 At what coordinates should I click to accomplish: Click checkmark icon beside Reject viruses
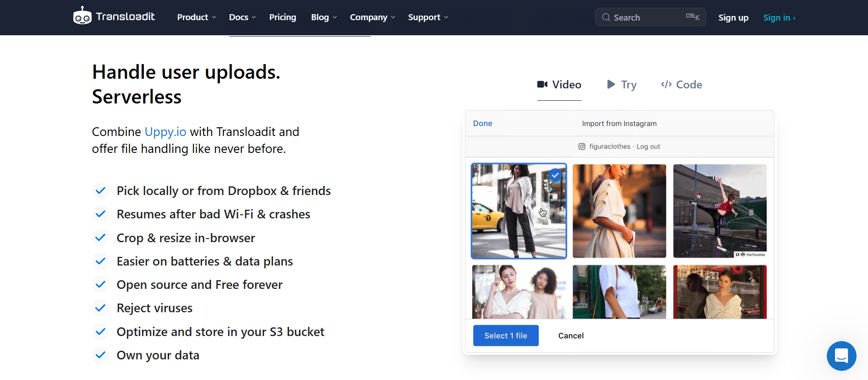[100, 308]
